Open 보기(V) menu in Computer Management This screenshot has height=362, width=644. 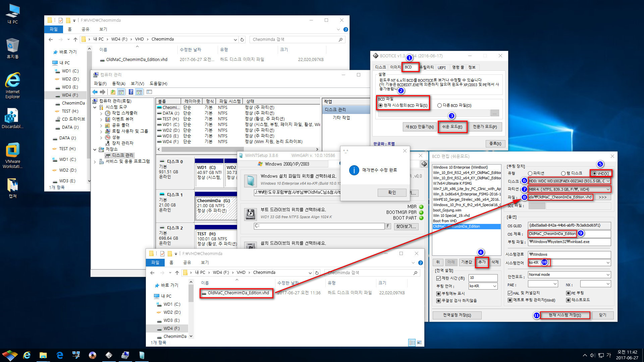[x=137, y=84]
